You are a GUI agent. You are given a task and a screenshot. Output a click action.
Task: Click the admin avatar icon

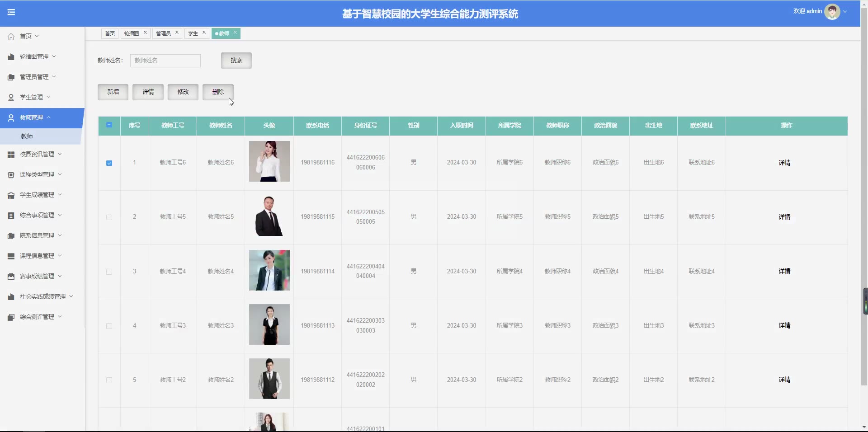(832, 12)
